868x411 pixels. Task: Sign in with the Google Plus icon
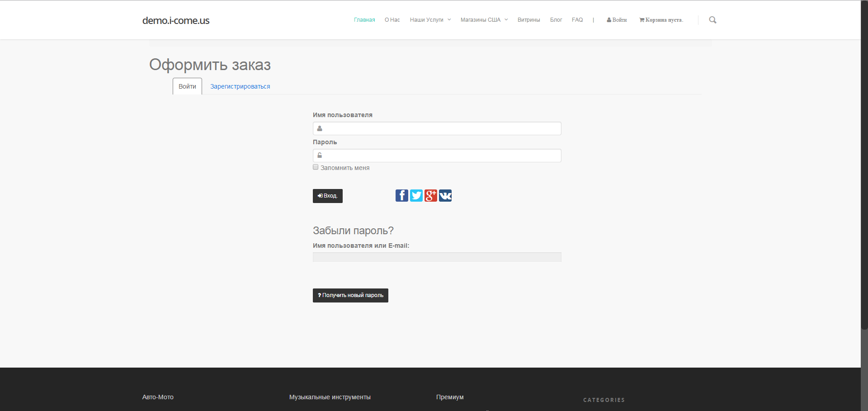click(x=431, y=195)
